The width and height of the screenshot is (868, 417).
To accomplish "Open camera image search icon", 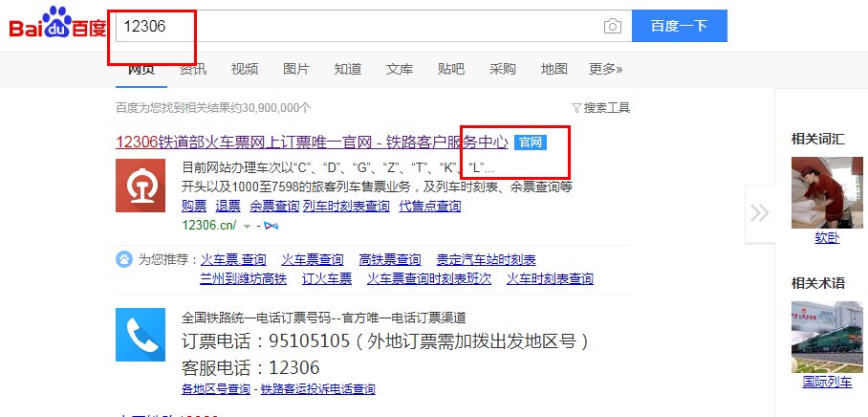I will coord(612,26).
